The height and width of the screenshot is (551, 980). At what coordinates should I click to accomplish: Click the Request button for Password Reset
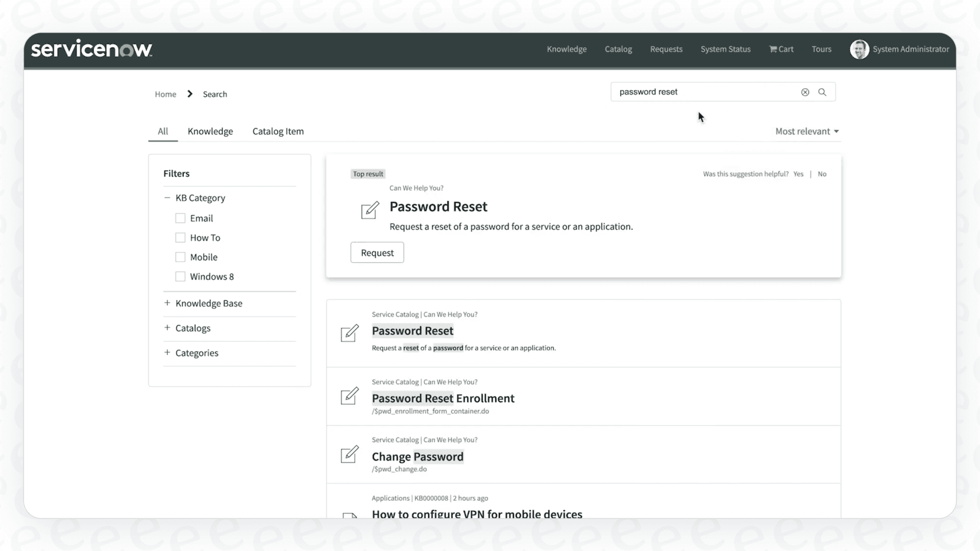[376, 252]
